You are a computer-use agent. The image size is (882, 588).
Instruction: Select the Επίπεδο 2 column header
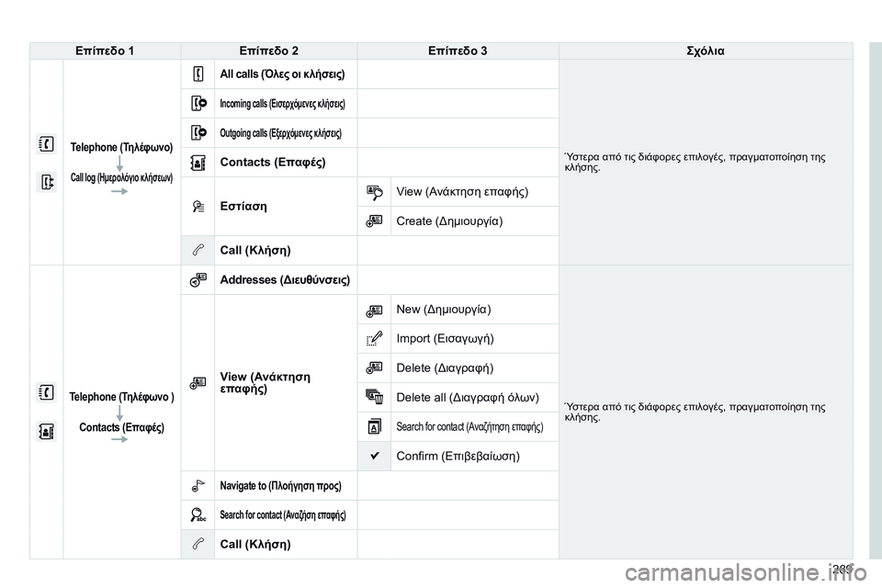(269, 51)
